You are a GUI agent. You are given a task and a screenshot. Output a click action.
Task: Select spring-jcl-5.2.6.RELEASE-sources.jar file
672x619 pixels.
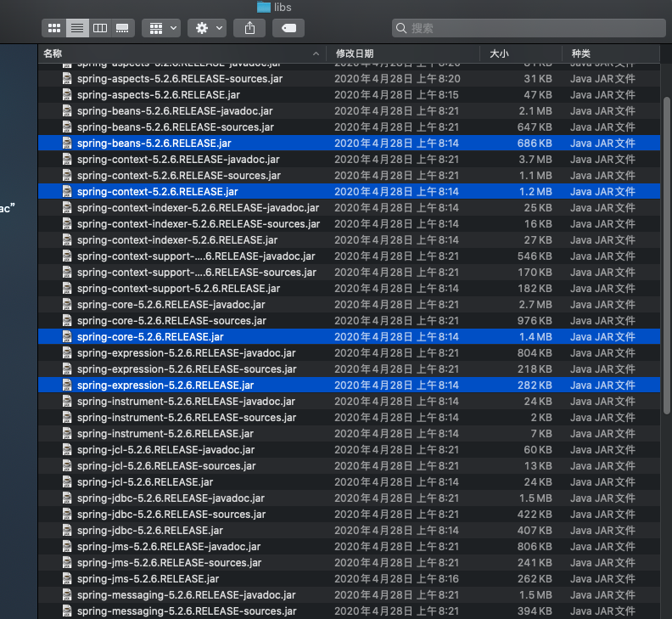pos(350,466)
